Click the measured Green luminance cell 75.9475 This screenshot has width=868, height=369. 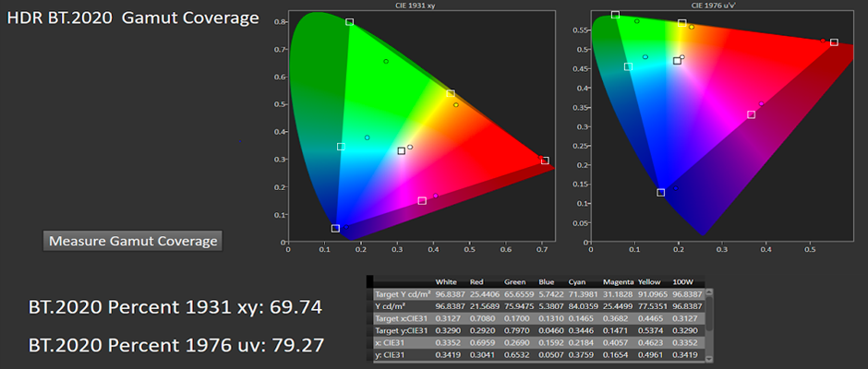click(519, 306)
